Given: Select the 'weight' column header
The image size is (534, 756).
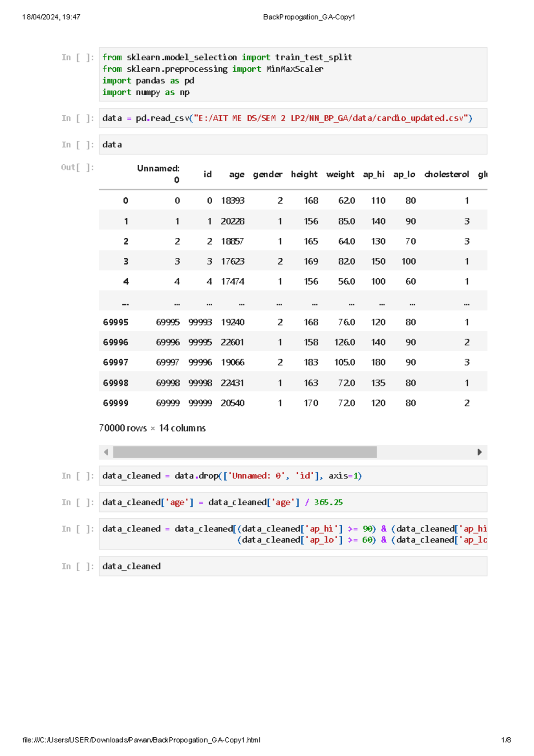Looking at the screenshot, I should 340,175.
